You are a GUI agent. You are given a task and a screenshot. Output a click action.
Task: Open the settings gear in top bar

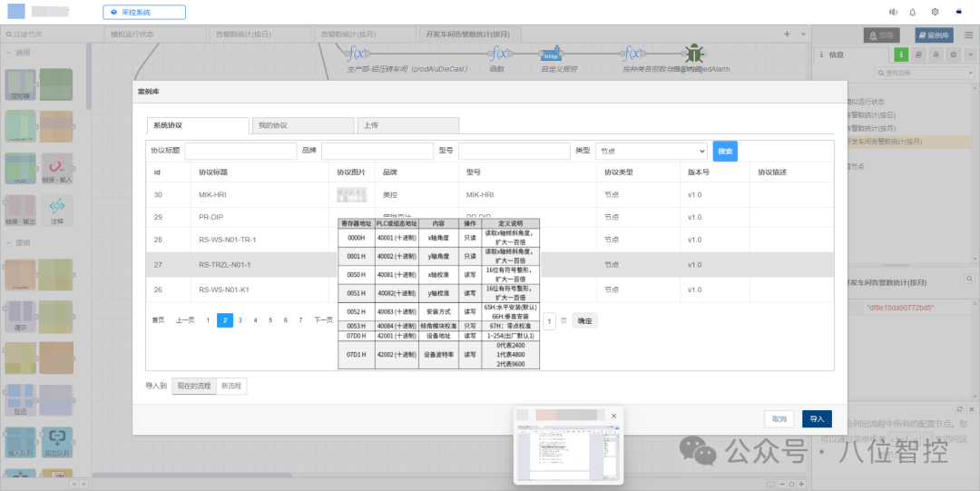pos(935,12)
